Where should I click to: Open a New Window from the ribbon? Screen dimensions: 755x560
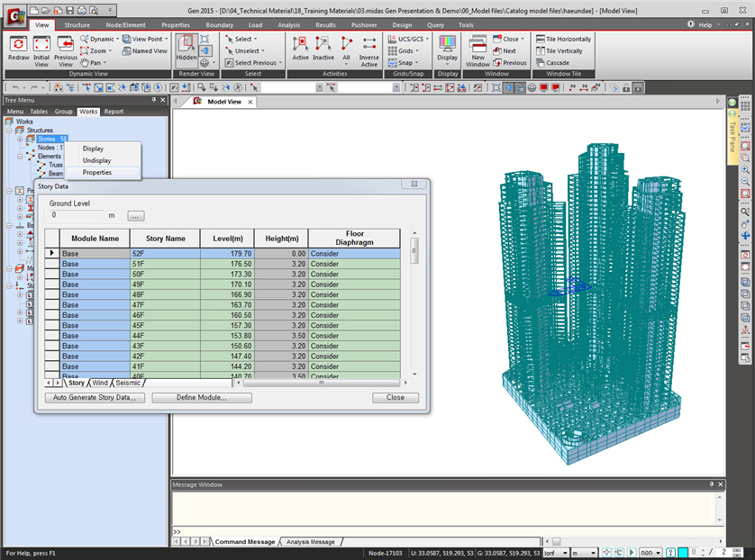(x=478, y=44)
